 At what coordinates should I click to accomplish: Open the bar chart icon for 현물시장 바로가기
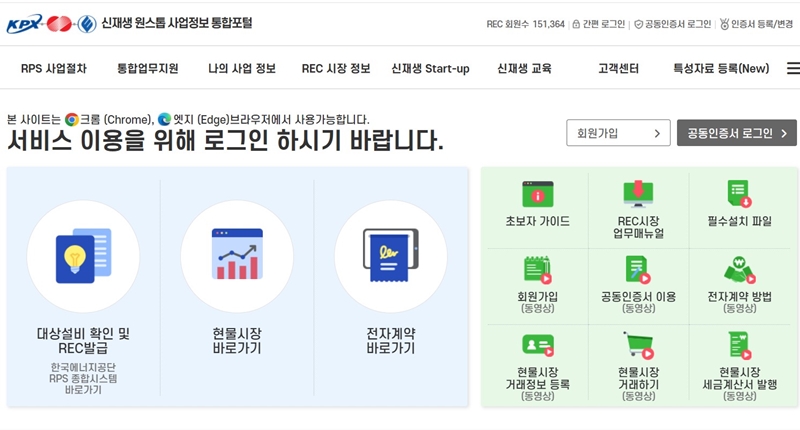(237, 254)
